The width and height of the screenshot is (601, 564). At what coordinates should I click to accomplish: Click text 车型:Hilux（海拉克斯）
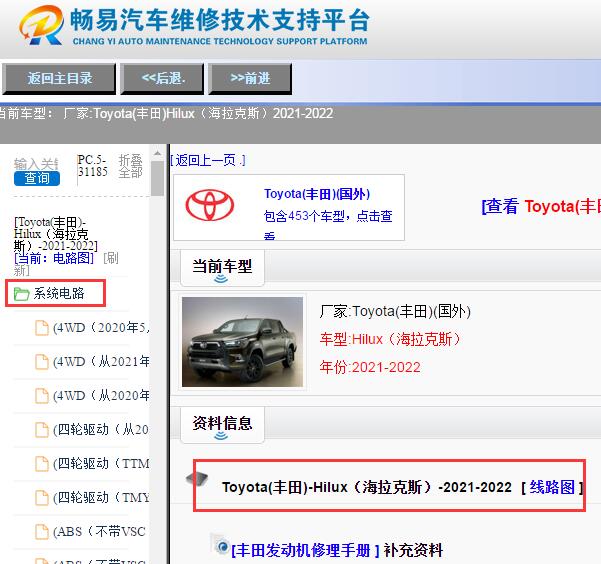click(x=390, y=339)
